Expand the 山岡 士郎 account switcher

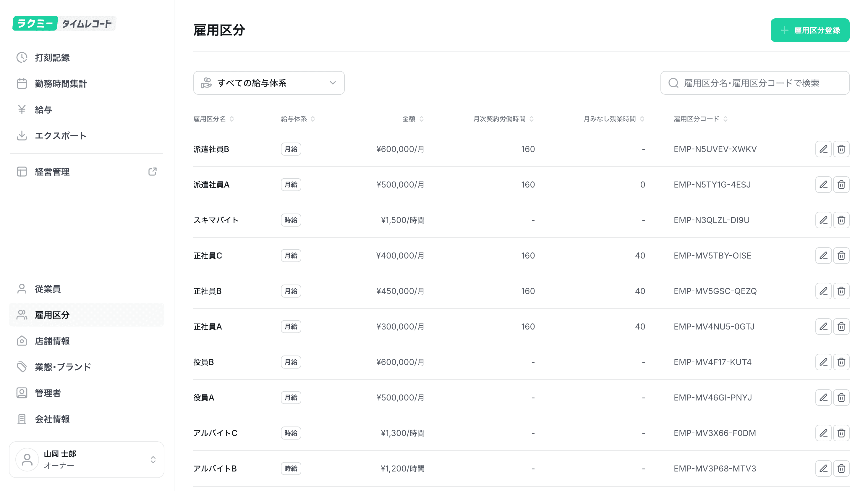click(87, 459)
